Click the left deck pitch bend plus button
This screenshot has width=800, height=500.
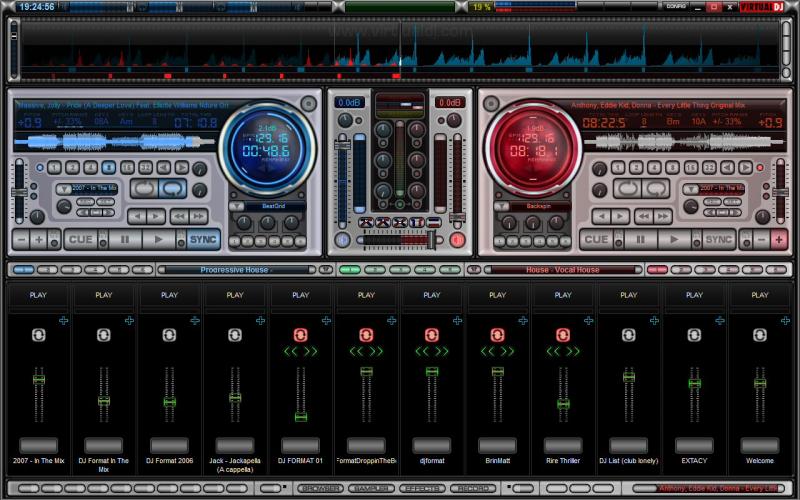[38, 239]
